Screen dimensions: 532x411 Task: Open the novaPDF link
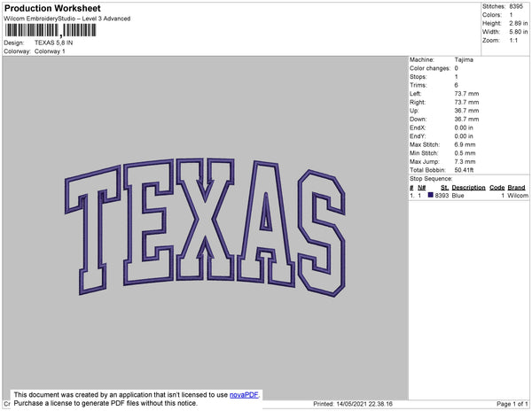click(x=246, y=395)
